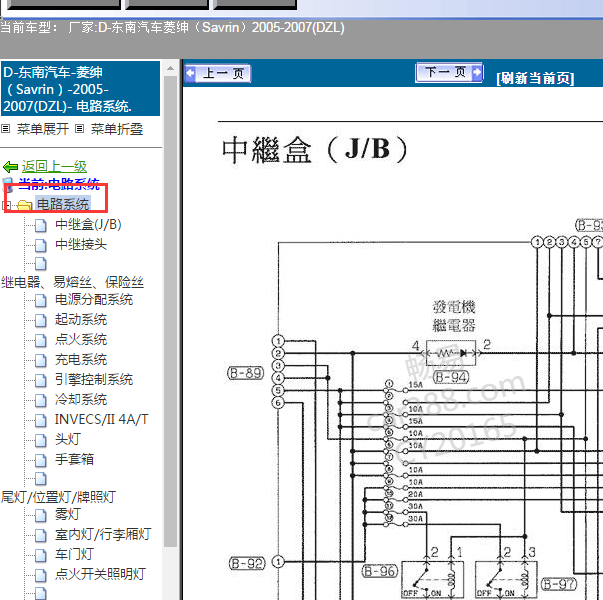Open 中继盒(J/B) tree item
Screen dimensions: 603x600
click(88, 224)
